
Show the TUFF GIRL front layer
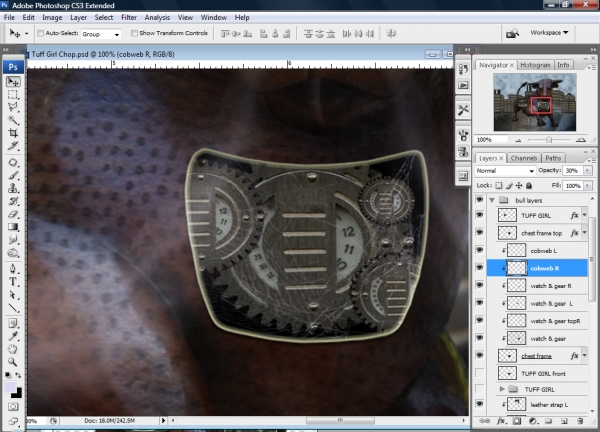[x=479, y=373]
